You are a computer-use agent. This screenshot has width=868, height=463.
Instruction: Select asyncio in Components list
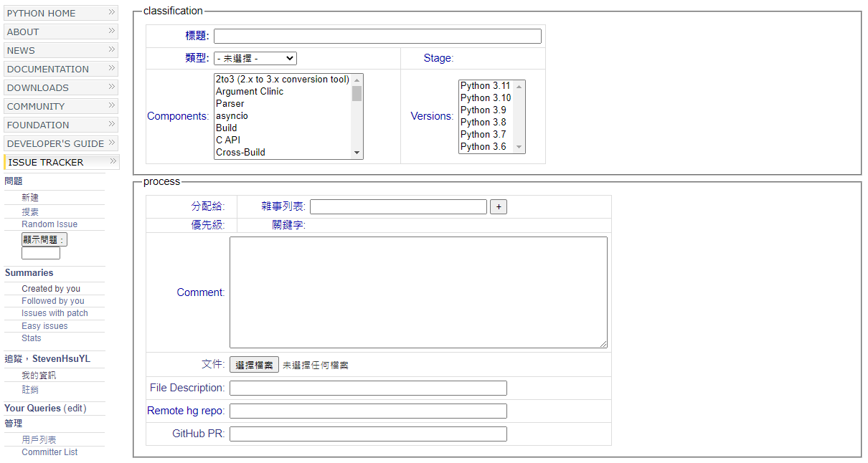(232, 116)
